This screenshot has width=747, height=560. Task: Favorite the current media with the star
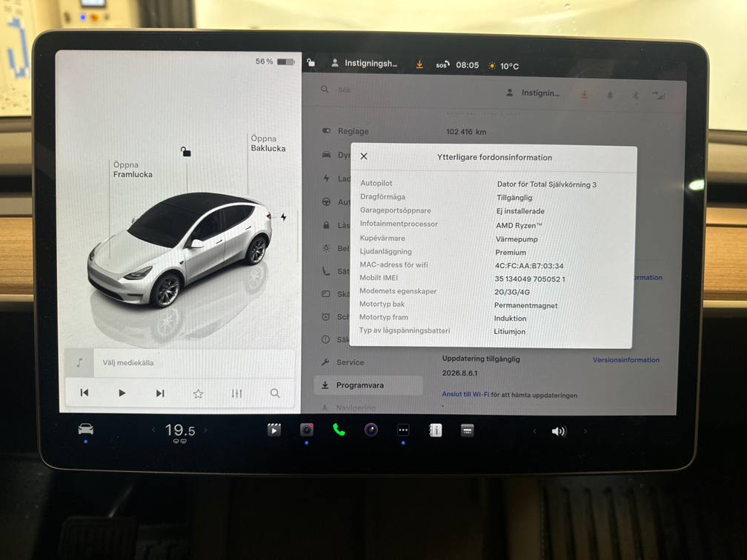[x=198, y=393]
